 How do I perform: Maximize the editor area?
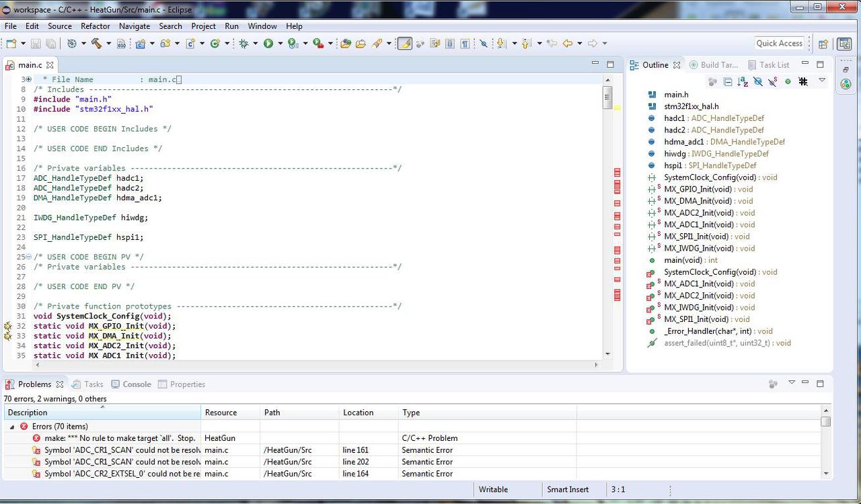[610, 65]
